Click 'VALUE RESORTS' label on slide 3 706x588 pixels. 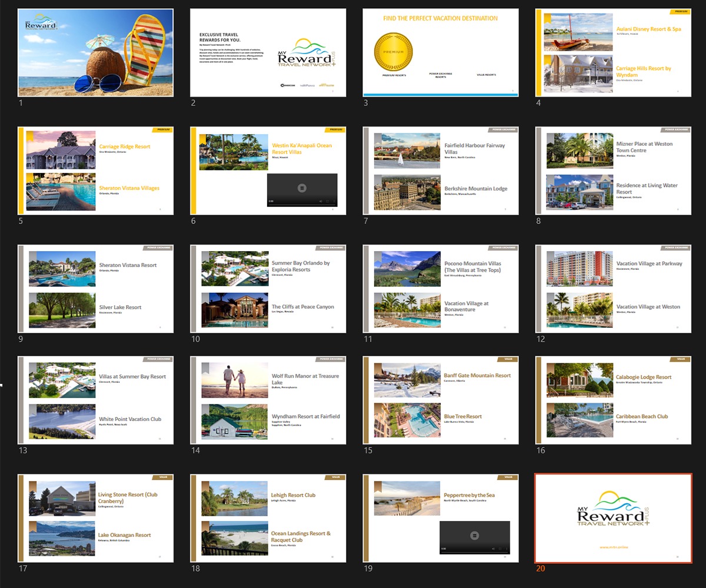click(486, 75)
